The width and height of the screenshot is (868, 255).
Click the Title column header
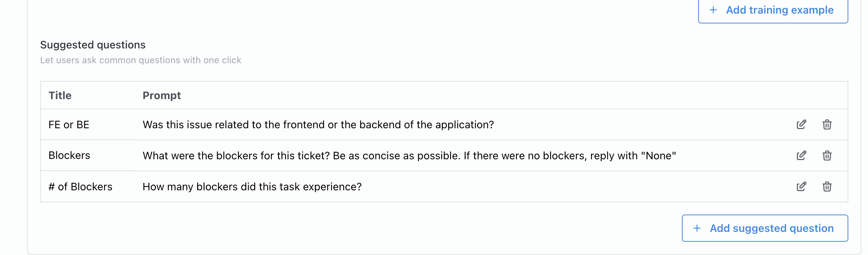60,95
